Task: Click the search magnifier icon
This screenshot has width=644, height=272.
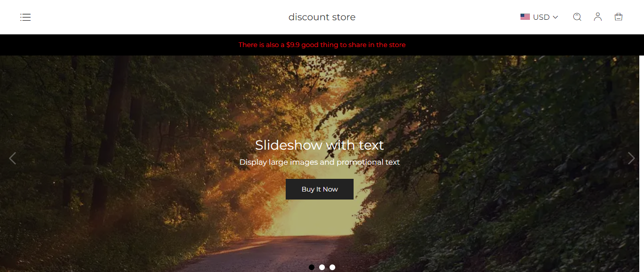Action: click(577, 17)
